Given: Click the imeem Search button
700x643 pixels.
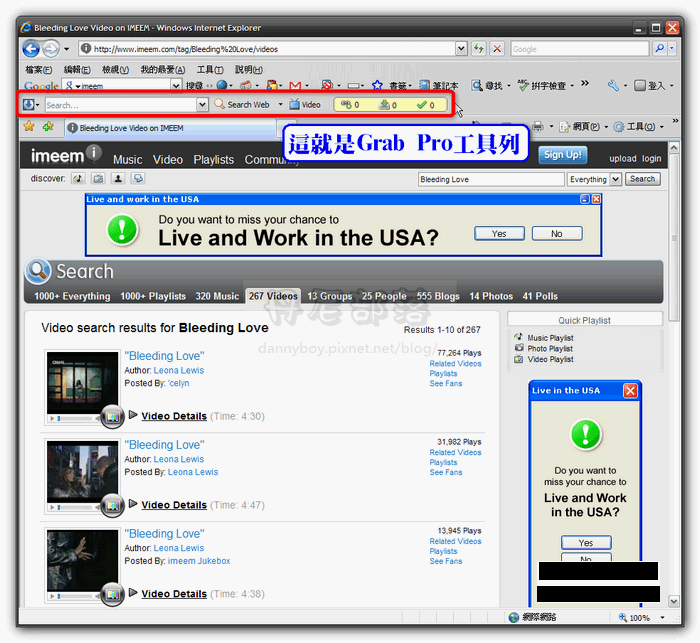Looking at the screenshot, I should [x=642, y=179].
